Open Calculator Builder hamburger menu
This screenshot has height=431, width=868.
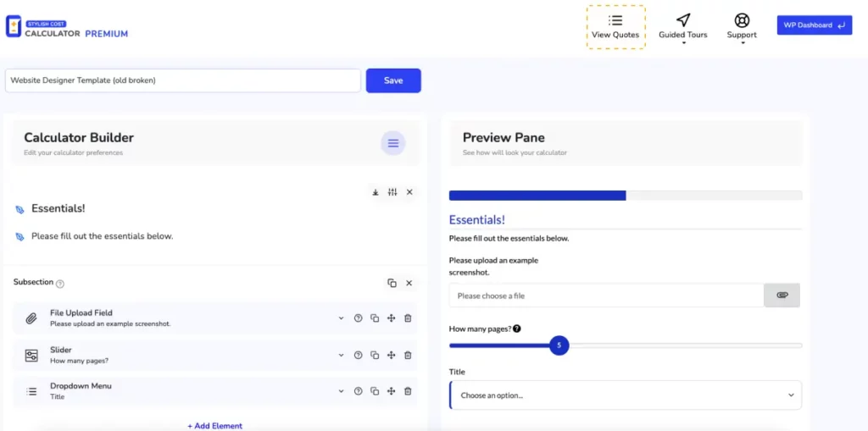(x=393, y=143)
